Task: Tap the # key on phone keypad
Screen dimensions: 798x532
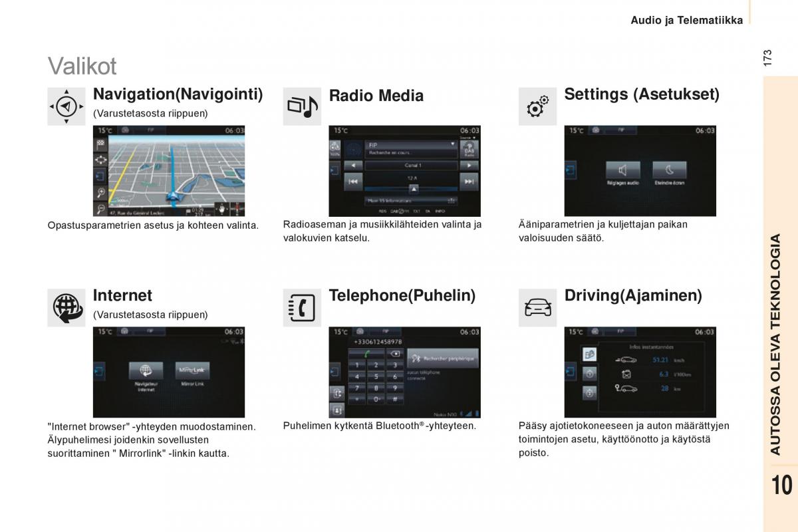Action: [x=395, y=398]
